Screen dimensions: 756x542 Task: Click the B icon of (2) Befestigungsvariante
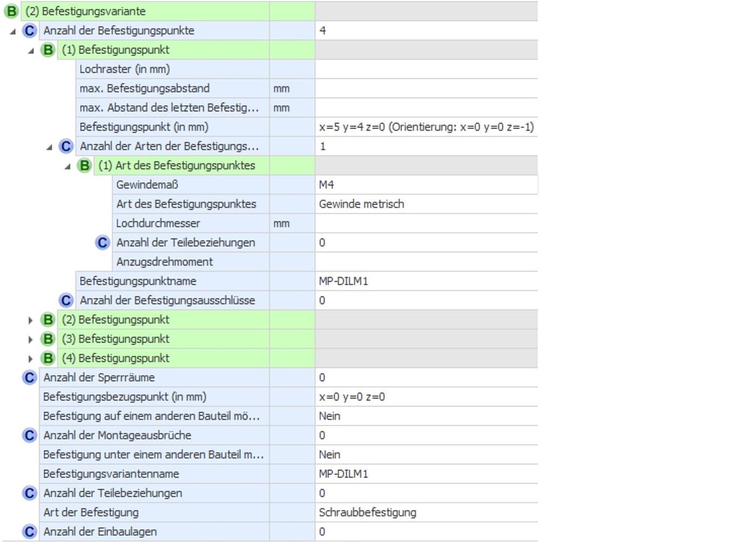(11, 11)
